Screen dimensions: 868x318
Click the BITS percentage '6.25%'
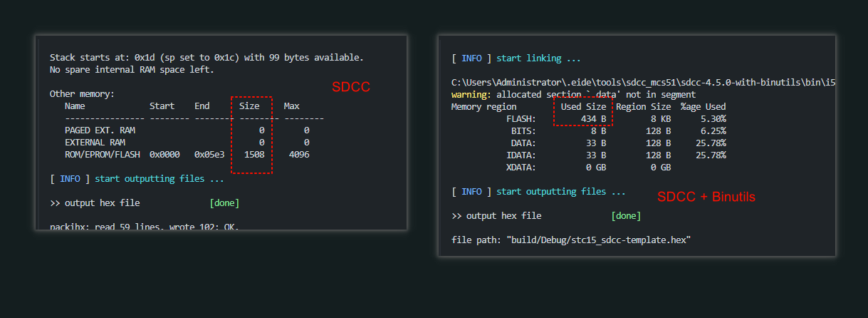tap(713, 131)
